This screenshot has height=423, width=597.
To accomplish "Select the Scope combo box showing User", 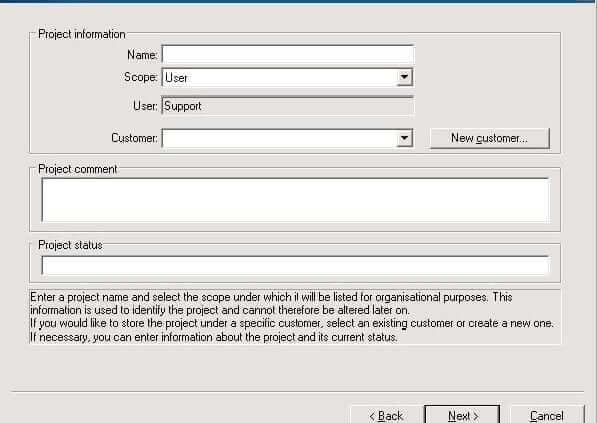I will (x=288, y=77).
